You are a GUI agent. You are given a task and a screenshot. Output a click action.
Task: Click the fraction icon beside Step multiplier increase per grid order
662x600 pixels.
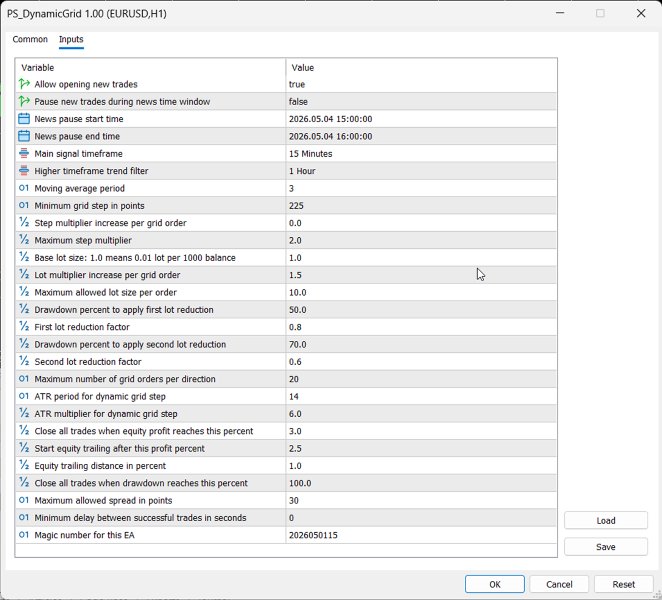click(24, 223)
